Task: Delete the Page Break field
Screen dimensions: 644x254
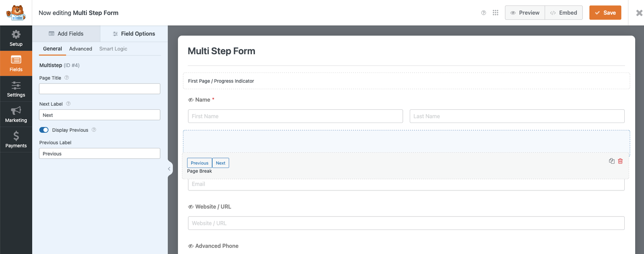Action: pos(620,161)
